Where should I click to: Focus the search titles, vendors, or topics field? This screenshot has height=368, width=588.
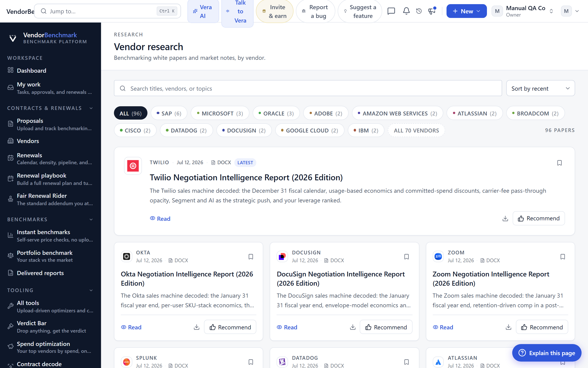308,88
